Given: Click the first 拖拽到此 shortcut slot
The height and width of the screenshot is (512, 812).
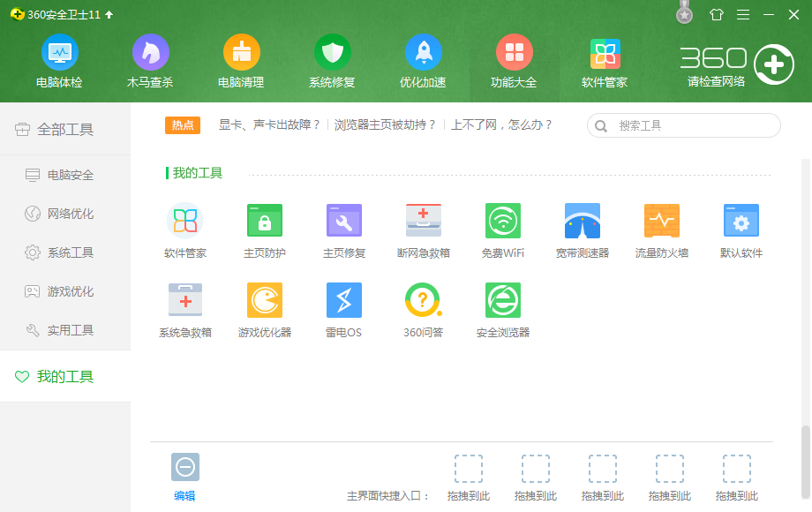Looking at the screenshot, I should [469, 469].
